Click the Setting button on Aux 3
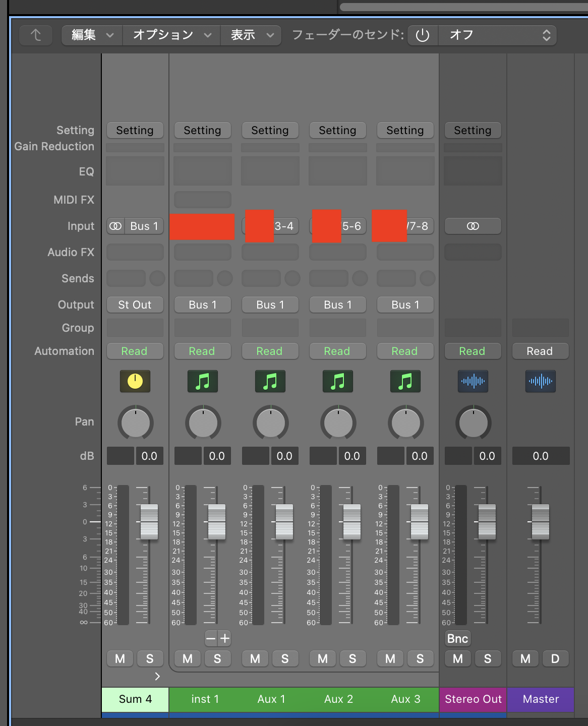 click(405, 131)
